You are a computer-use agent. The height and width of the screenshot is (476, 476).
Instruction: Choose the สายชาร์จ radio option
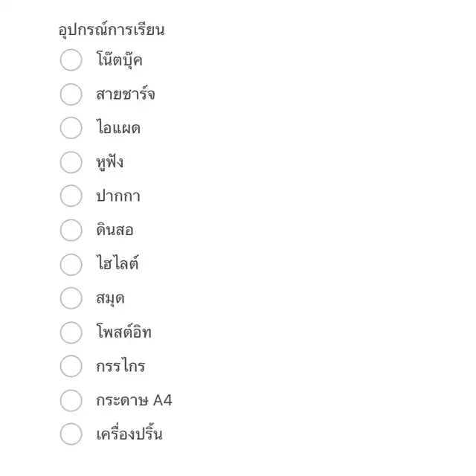pyautogui.click(x=71, y=94)
